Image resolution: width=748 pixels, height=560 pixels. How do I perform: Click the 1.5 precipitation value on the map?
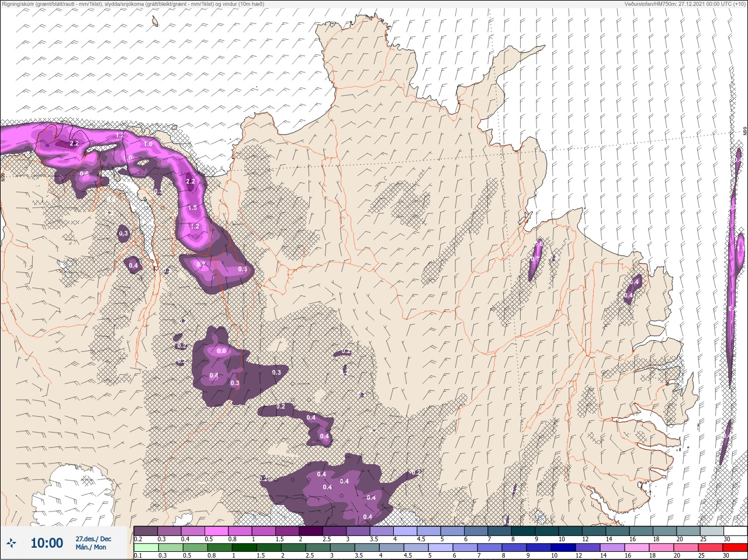coord(193,208)
